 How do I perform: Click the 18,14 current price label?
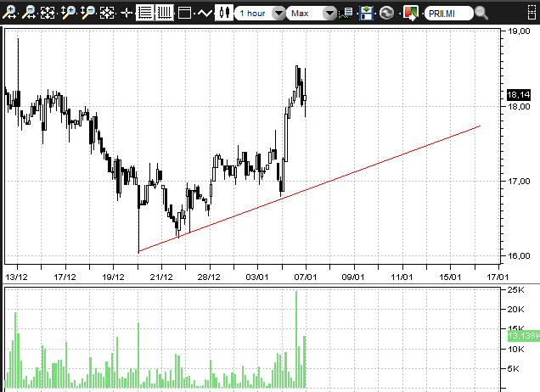[x=519, y=95]
